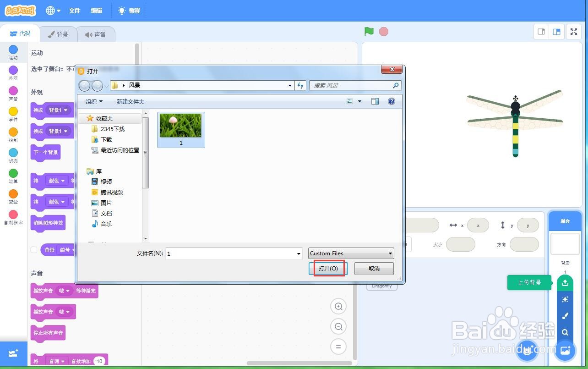Image resolution: width=588 pixels, height=369 pixels.
Task: Expand the 文件名 history dropdown
Action: point(299,253)
